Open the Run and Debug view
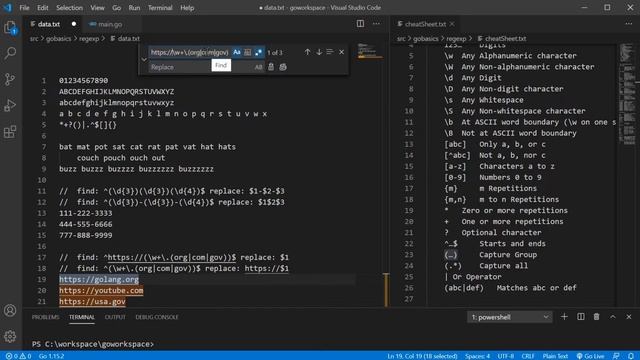The image size is (640, 360). (x=10, y=105)
